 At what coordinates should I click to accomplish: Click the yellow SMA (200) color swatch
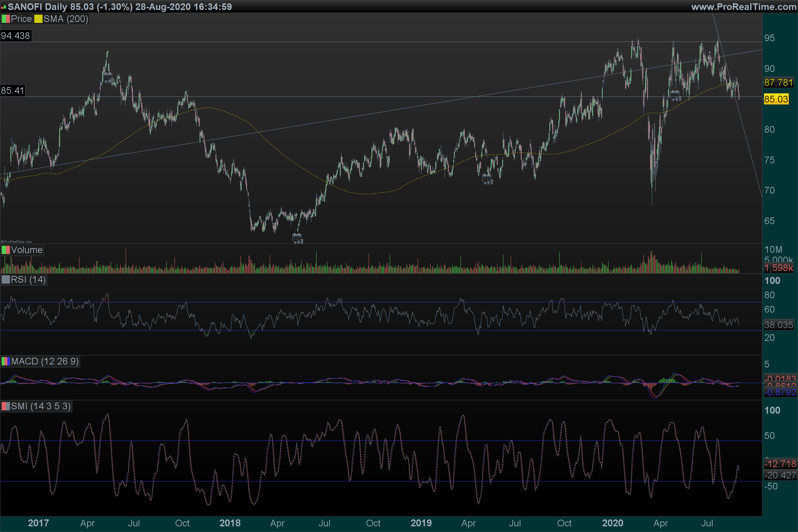click(x=38, y=19)
